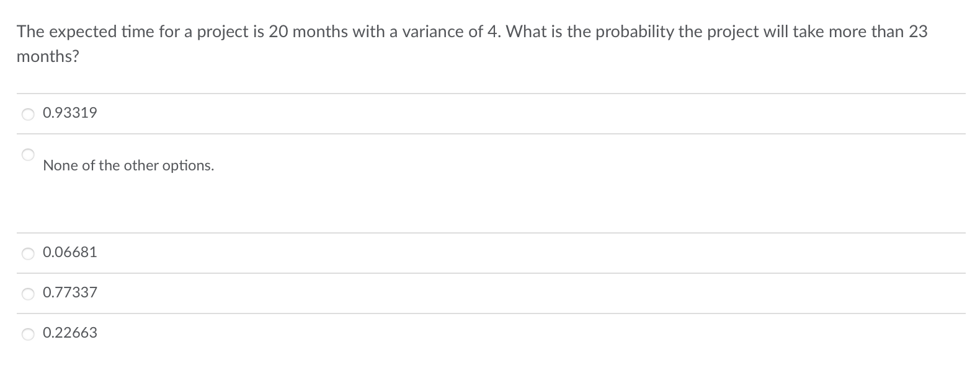
Task: Select the radio button for 0.77337
Action: 27,293
